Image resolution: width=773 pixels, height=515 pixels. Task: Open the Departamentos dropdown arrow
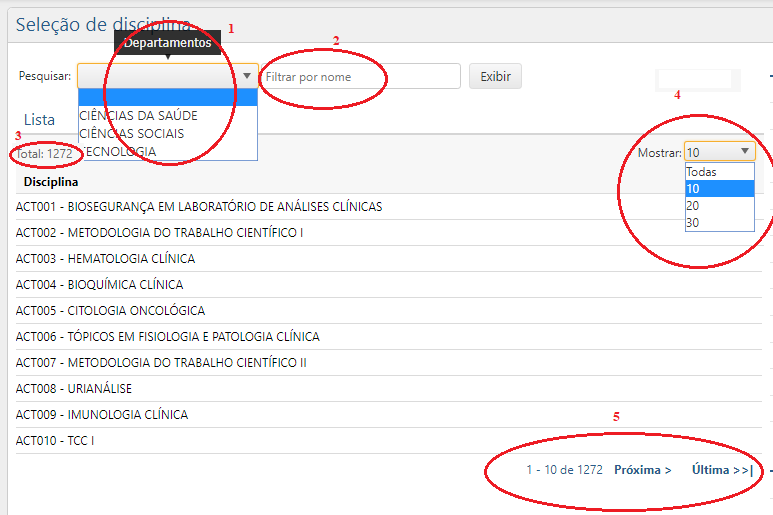coord(247,76)
